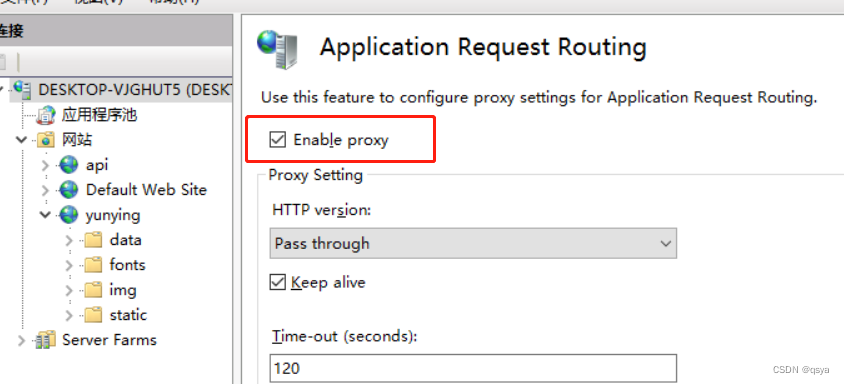The height and width of the screenshot is (384, 844).
Task: Select the DESKTOP-VJGHUT5 server node icon
Action: point(23,89)
